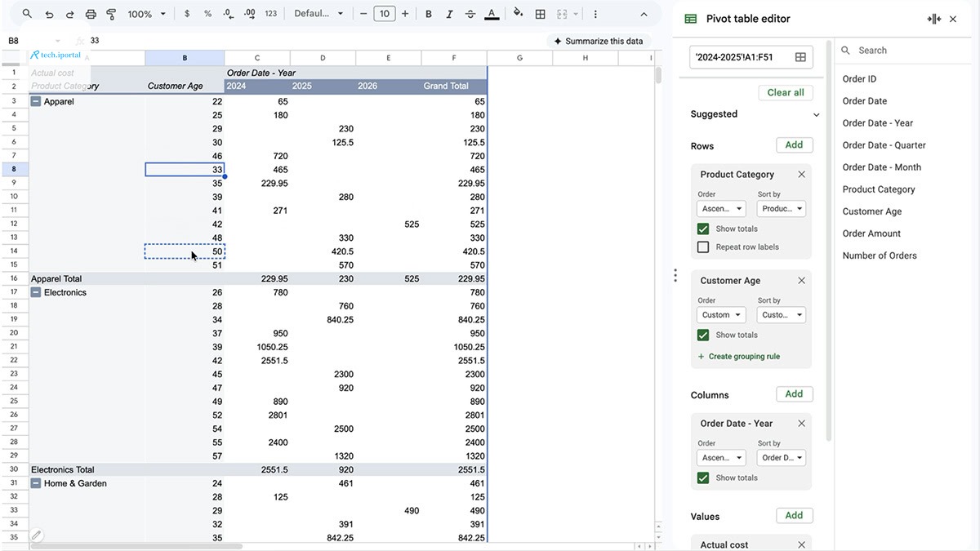
Task: Open Product Category Sort by dropdown
Action: click(x=782, y=208)
